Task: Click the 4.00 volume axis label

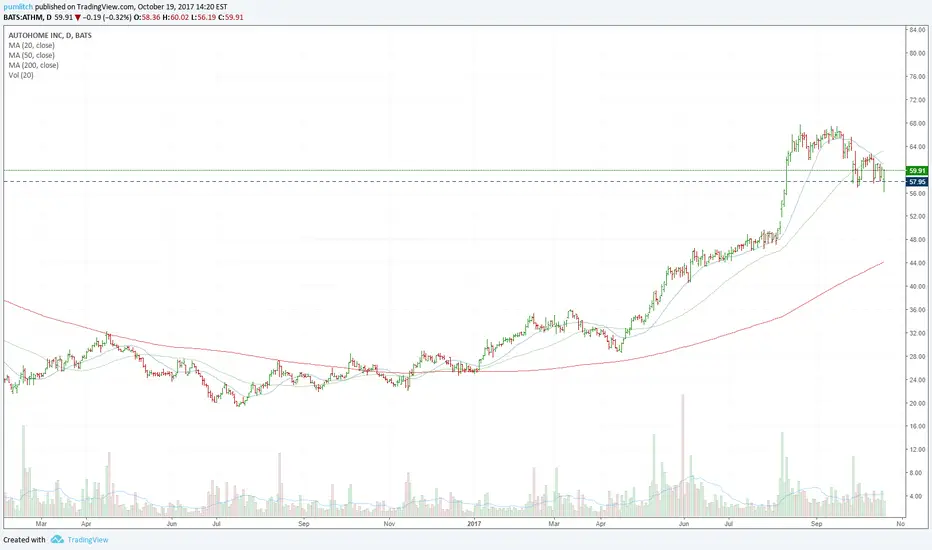Action: [x=918, y=496]
